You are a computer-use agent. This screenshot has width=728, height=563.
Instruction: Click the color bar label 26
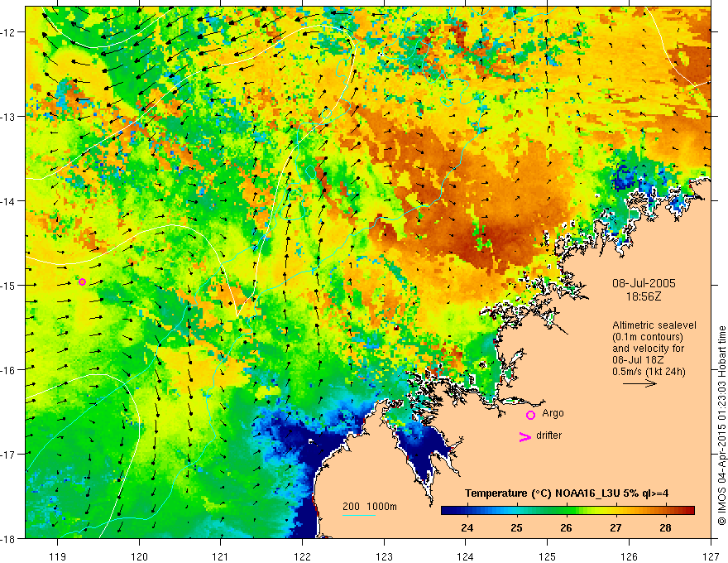[566, 527]
